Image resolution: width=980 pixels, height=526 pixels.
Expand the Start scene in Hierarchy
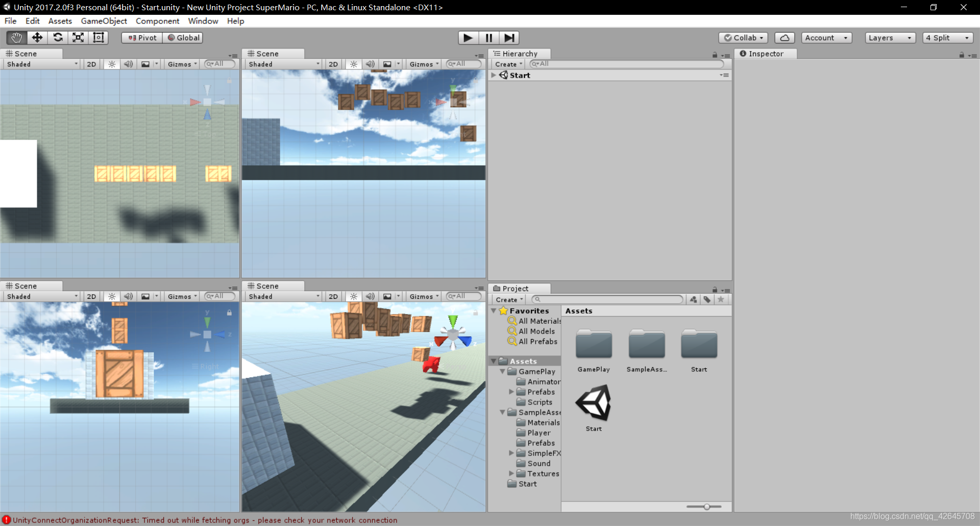click(x=494, y=75)
